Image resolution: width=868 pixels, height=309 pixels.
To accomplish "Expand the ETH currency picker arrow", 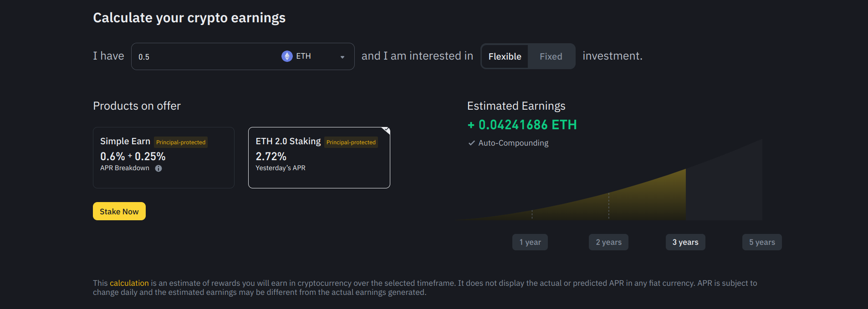I will (x=342, y=57).
